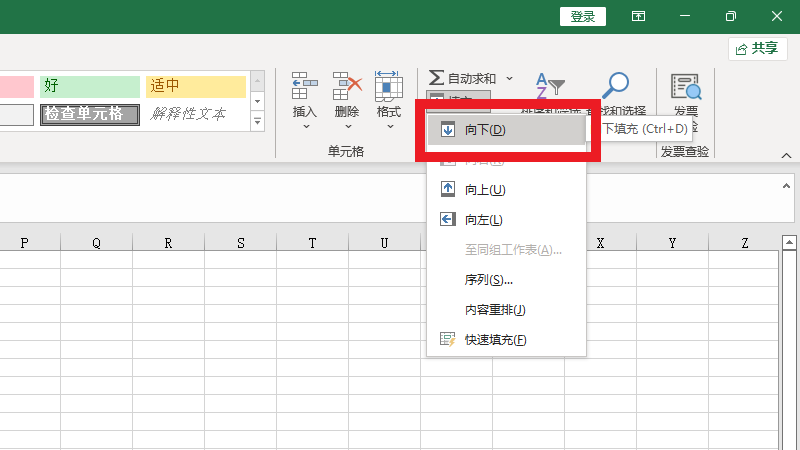Click the Insert cells icon (插入)
Screen dimensions: 800x450
304,88
